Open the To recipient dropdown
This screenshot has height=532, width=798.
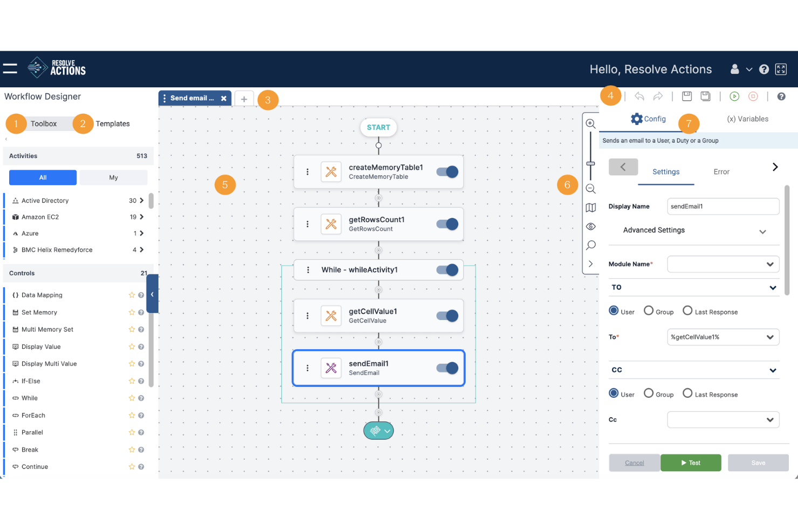723,337
